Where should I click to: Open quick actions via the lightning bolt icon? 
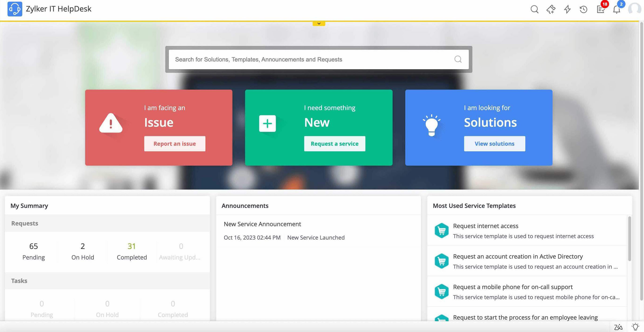pyautogui.click(x=567, y=10)
